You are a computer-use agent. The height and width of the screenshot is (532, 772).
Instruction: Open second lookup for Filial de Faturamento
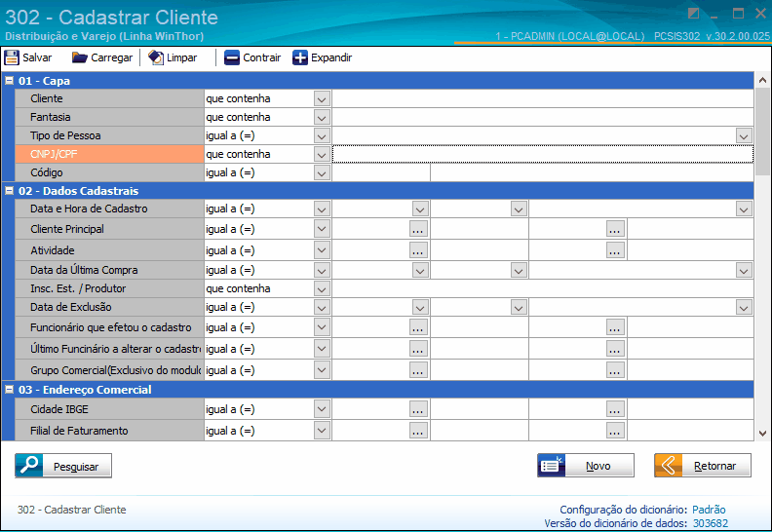(x=615, y=431)
